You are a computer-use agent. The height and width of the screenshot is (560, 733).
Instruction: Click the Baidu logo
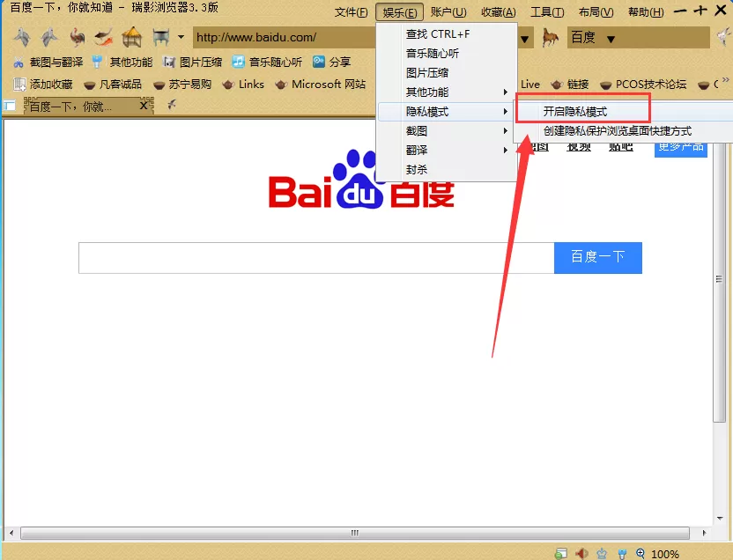click(x=361, y=180)
